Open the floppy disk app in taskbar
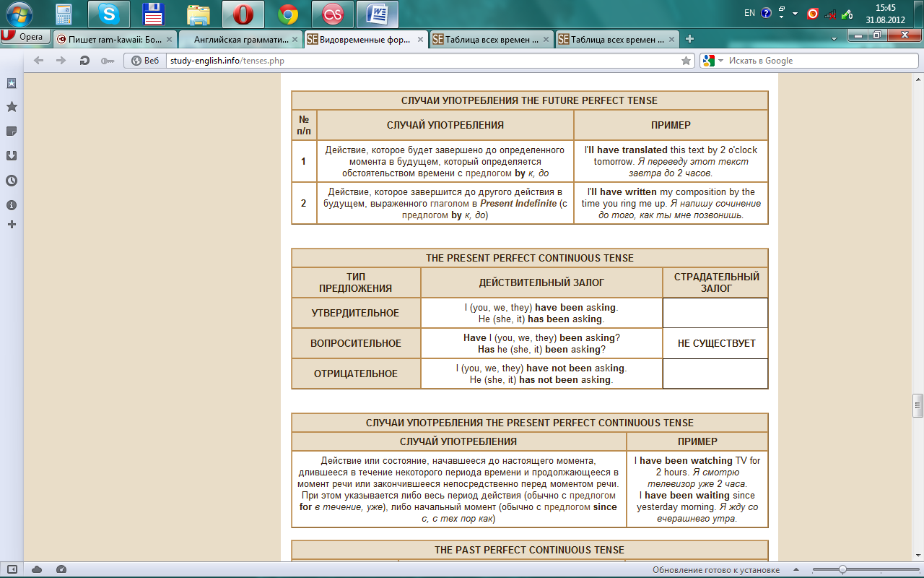The height and width of the screenshot is (578, 924). coord(152,14)
